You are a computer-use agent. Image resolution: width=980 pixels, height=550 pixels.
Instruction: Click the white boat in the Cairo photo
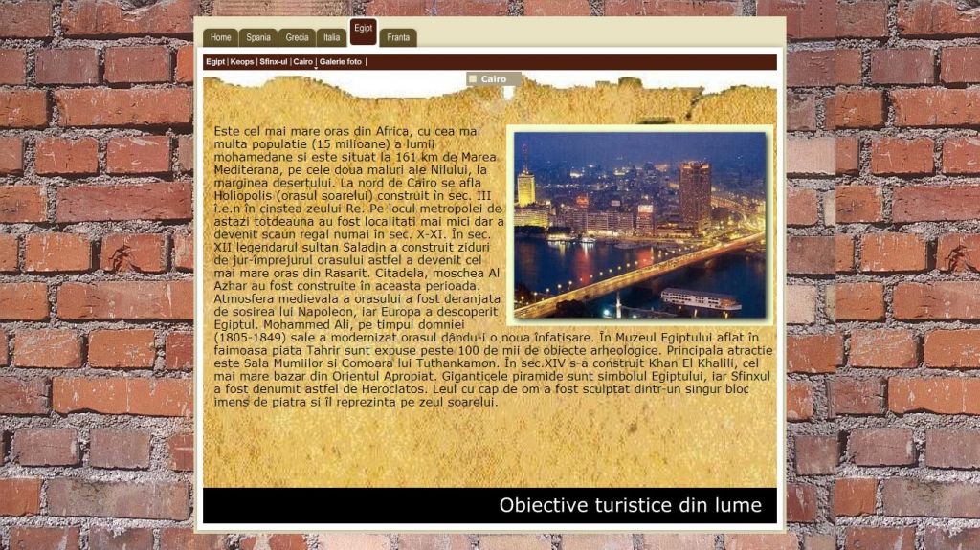pyautogui.click(x=700, y=298)
